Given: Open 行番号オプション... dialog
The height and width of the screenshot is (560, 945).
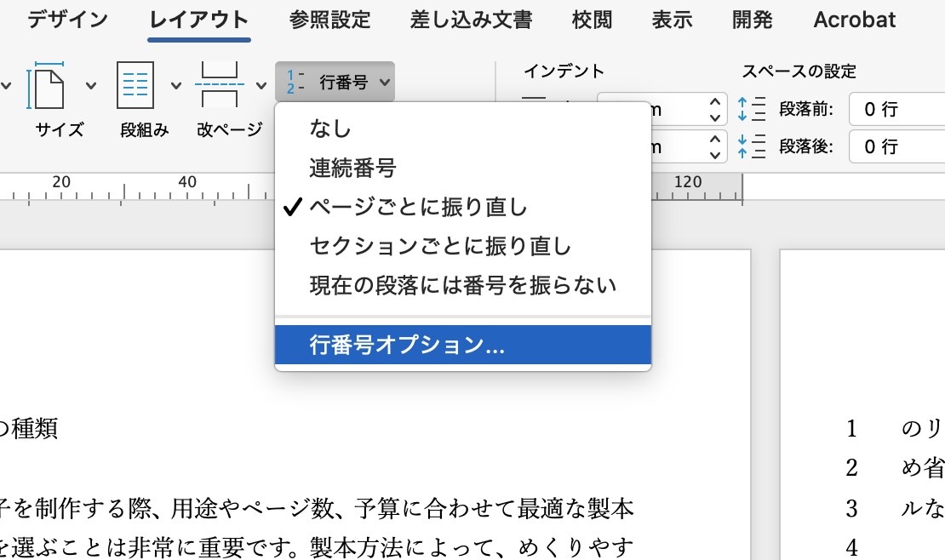Looking at the screenshot, I should (463, 345).
